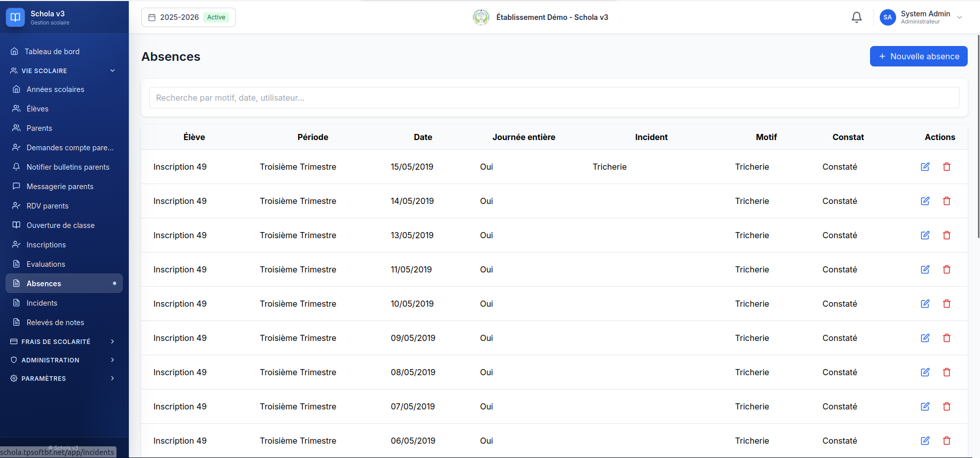Click the Nouvelle absence button

tap(919, 56)
